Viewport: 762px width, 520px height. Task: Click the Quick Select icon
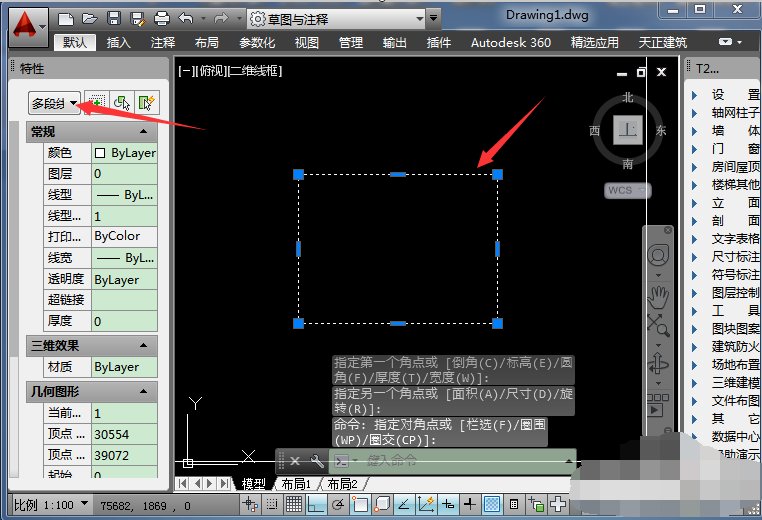(x=146, y=103)
